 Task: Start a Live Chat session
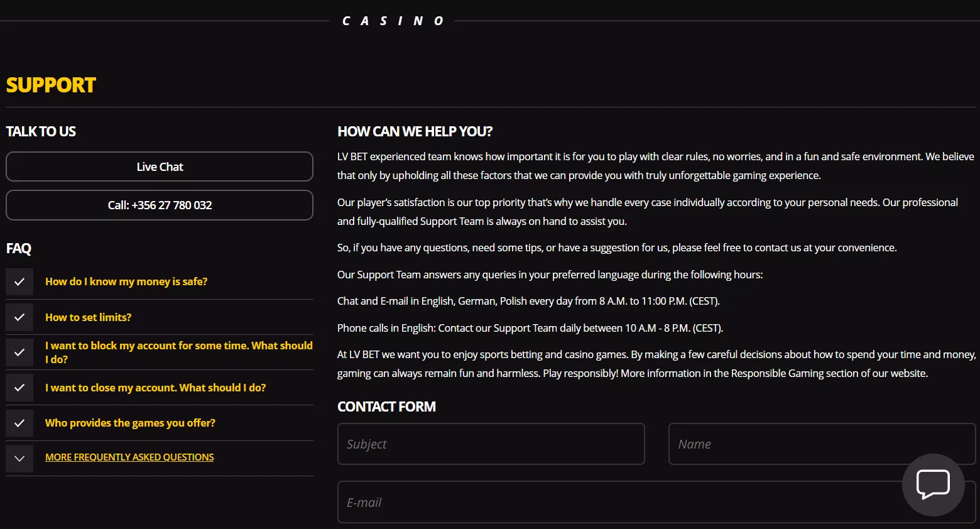point(160,166)
